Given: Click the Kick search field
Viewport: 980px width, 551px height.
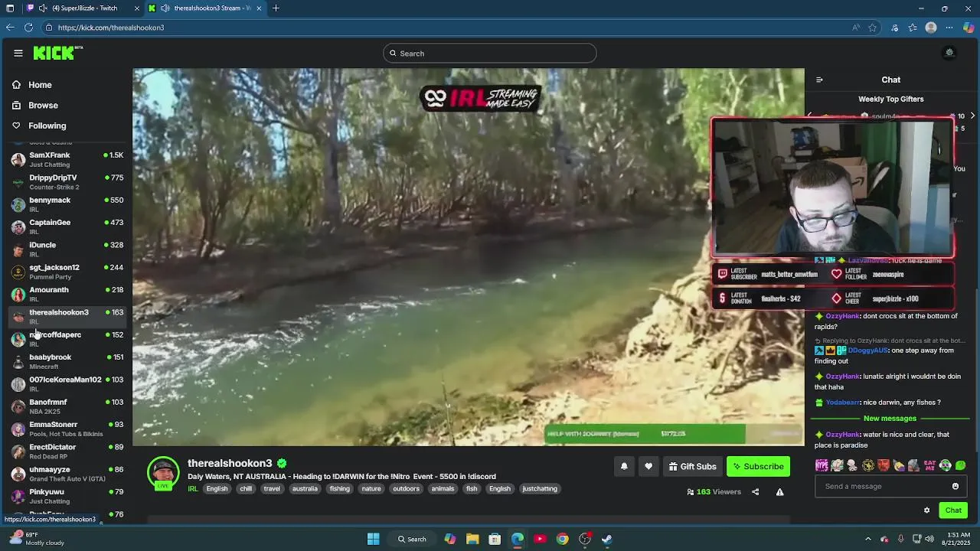Looking at the screenshot, I should click(490, 53).
